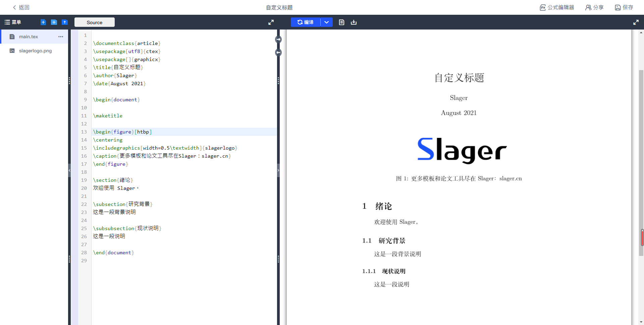Click the \author{Slager} line

(x=115, y=75)
